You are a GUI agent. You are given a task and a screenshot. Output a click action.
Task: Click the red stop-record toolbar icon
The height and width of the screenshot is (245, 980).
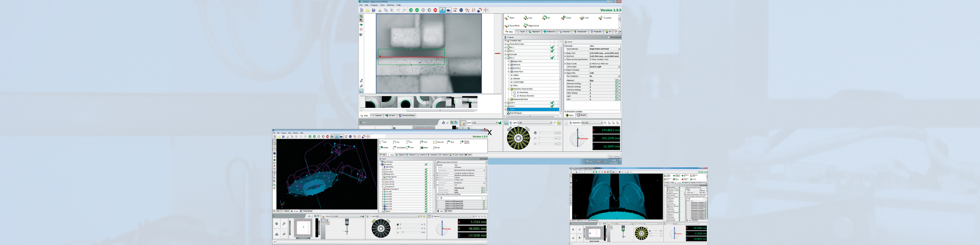click(436, 10)
